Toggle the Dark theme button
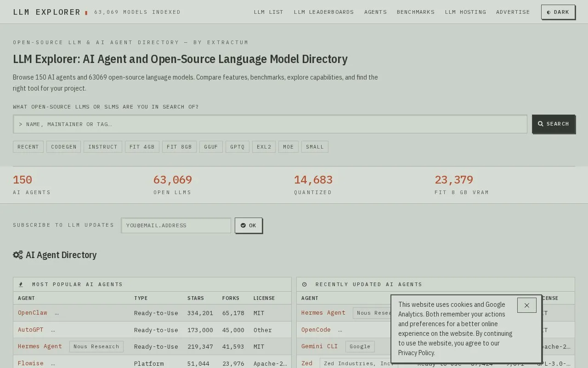This screenshot has height=368, width=588. [x=558, y=12]
